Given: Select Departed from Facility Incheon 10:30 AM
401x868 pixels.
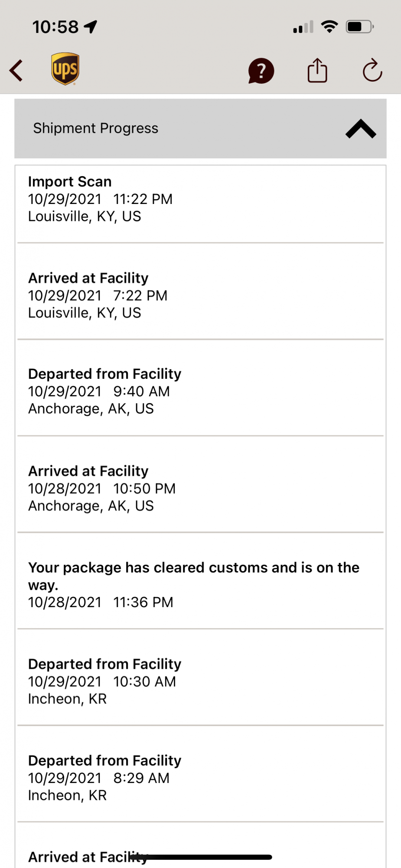Looking at the screenshot, I should click(x=200, y=681).
